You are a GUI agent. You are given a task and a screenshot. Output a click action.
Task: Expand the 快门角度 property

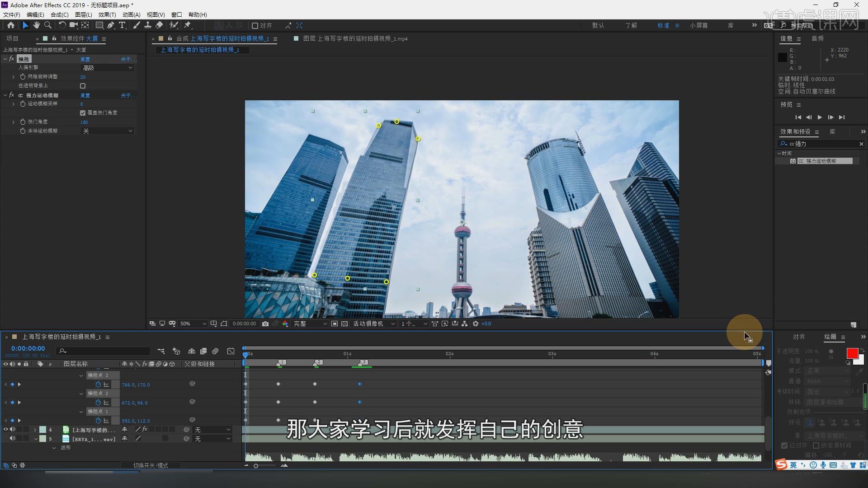click(14, 122)
